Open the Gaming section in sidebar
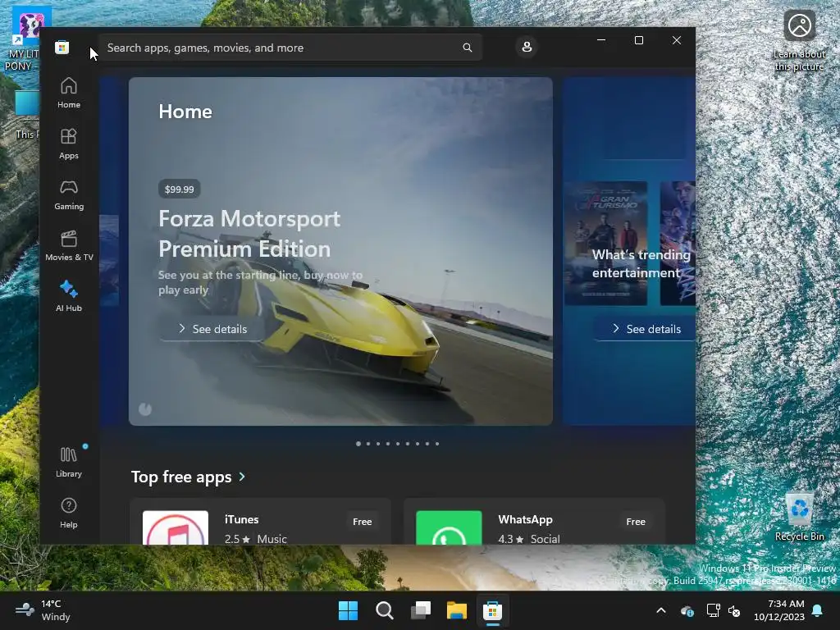 69,195
